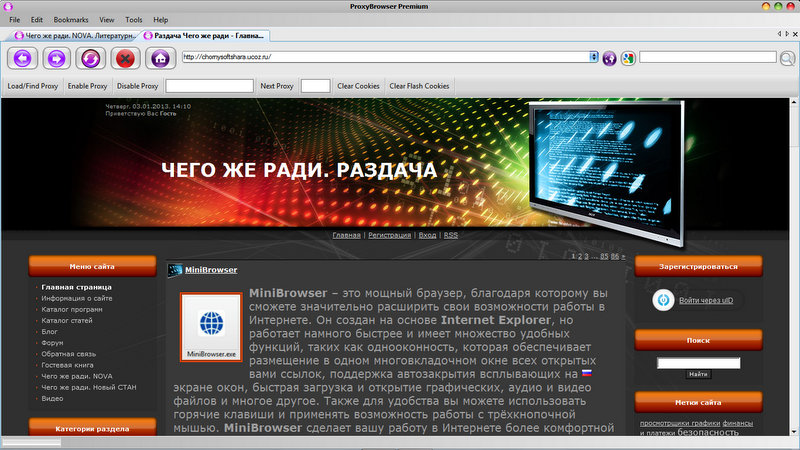Focus the proxy address input field

[x=209, y=86]
